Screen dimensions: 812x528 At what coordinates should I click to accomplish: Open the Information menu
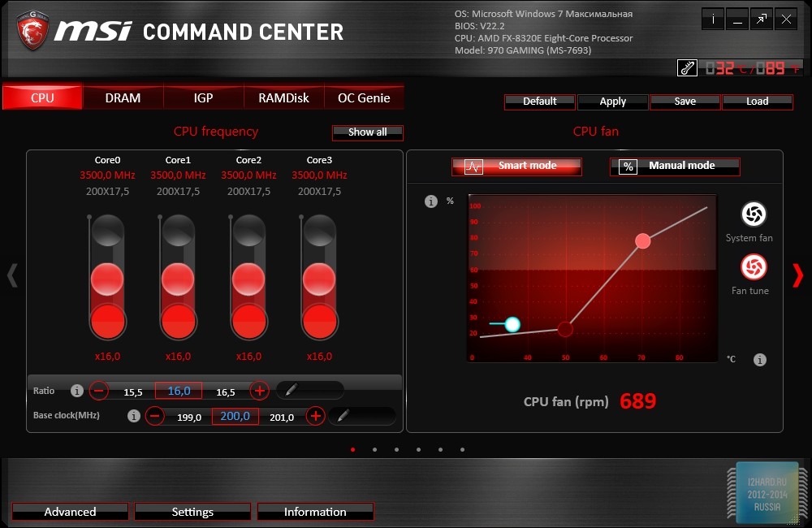tap(315, 512)
